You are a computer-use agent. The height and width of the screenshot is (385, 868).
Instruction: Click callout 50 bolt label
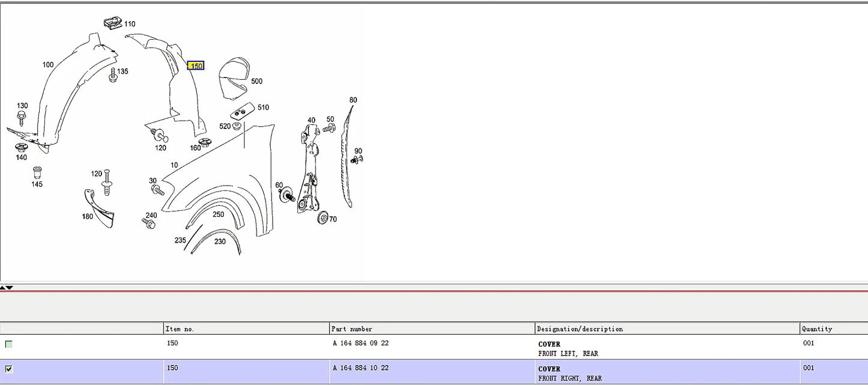point(330,120)
